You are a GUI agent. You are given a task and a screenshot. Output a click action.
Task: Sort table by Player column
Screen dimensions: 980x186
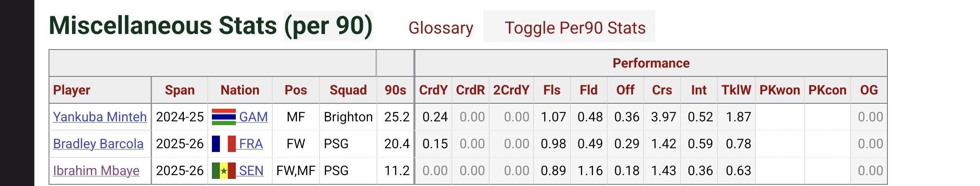[72, 90]
